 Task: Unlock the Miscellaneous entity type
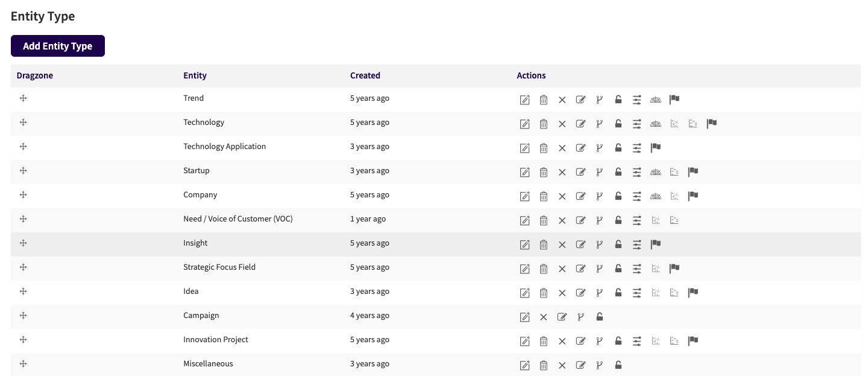[618, 365]
